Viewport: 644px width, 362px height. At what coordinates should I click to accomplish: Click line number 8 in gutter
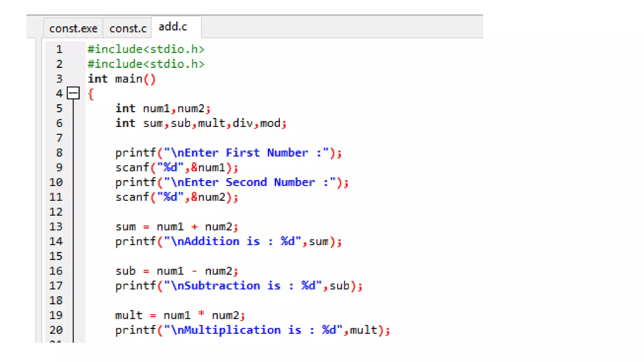[x=59, y=153]
